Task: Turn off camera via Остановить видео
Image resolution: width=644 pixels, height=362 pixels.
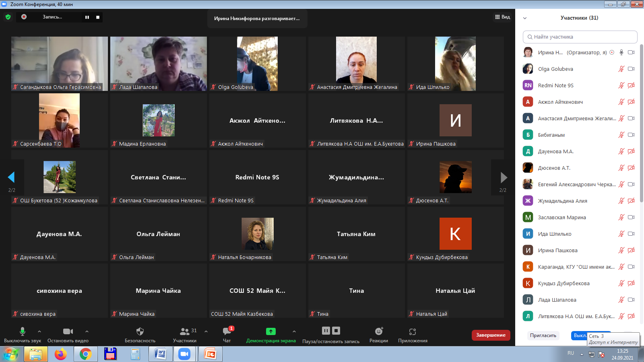Action: click(68, 331)
